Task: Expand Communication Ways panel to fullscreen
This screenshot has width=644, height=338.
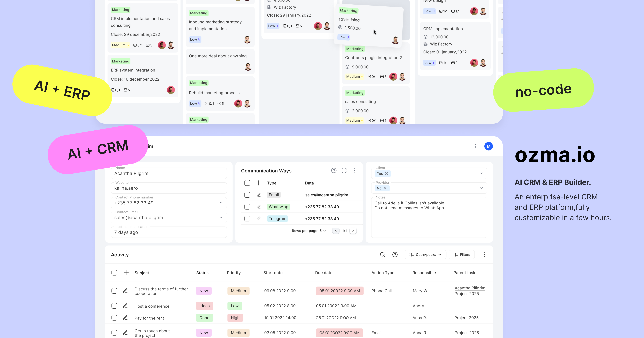Action: [344, 170]
